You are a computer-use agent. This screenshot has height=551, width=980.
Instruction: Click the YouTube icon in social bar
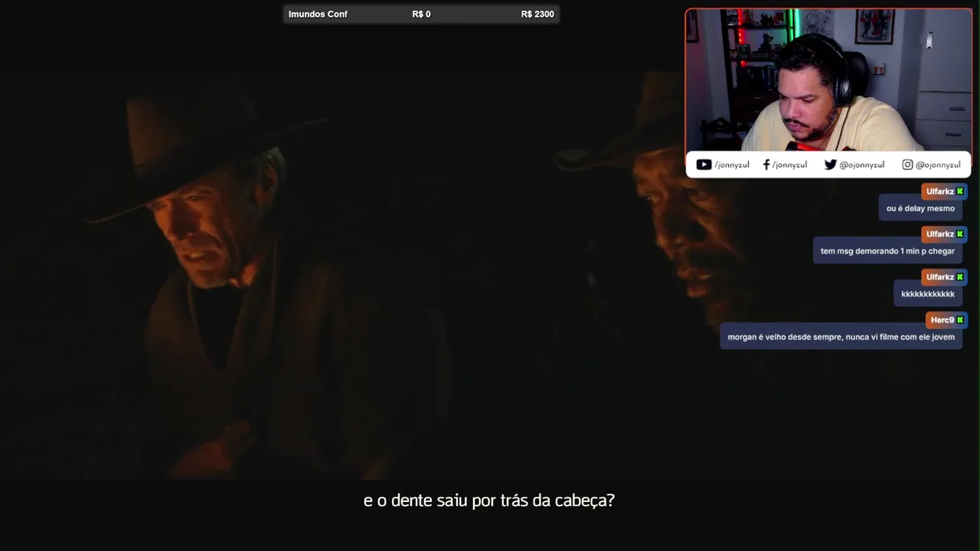point(704,165)
